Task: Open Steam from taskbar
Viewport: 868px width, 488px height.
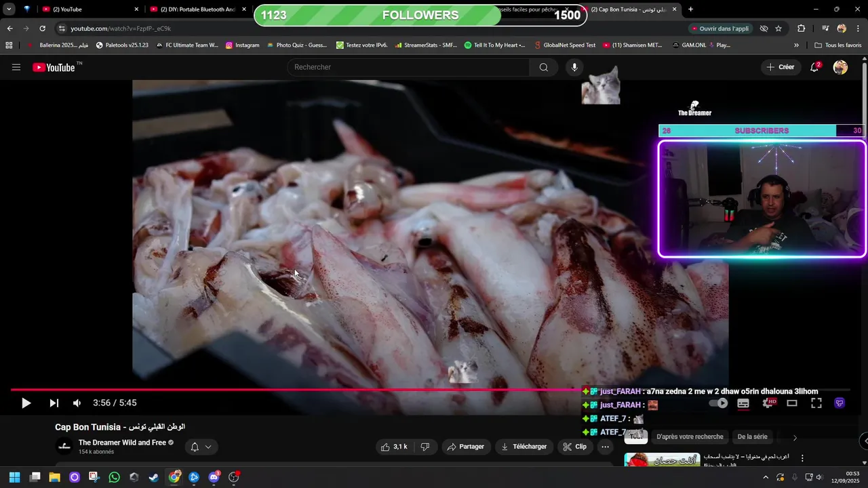Action: coord(154,477)
